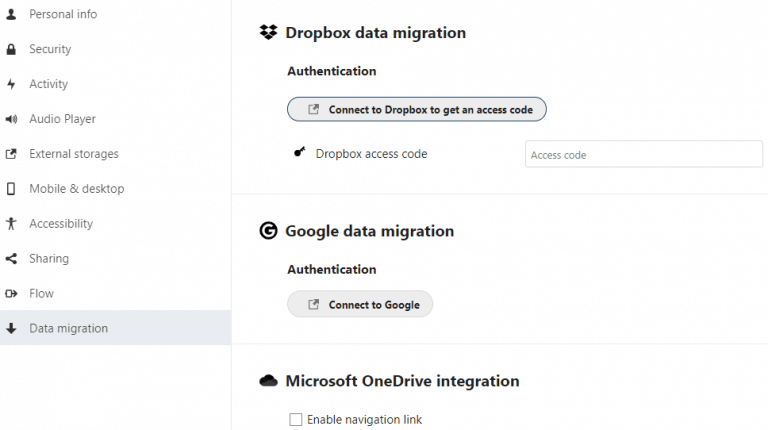
Task: Click the Mobile & desktop phone icon
Action: click(x=11, y=189)
